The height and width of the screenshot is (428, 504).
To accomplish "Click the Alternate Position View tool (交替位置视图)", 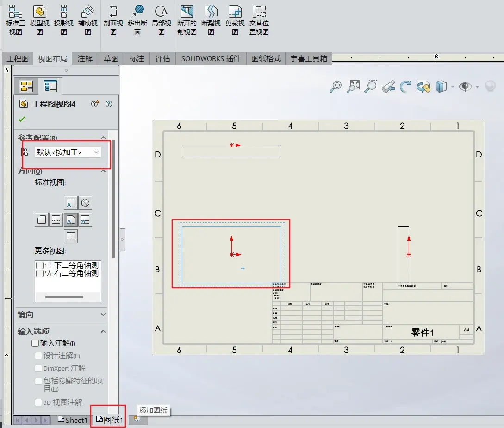I will click(x=259, y=20).
